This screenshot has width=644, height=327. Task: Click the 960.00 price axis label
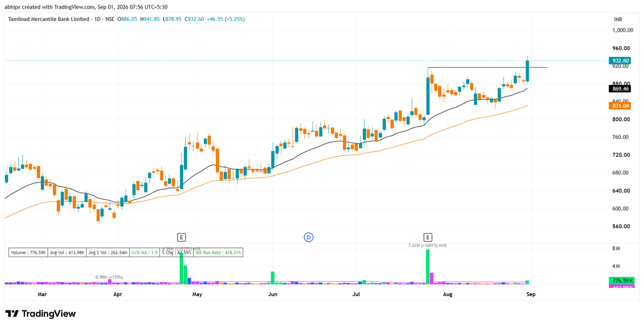(621, 48)
